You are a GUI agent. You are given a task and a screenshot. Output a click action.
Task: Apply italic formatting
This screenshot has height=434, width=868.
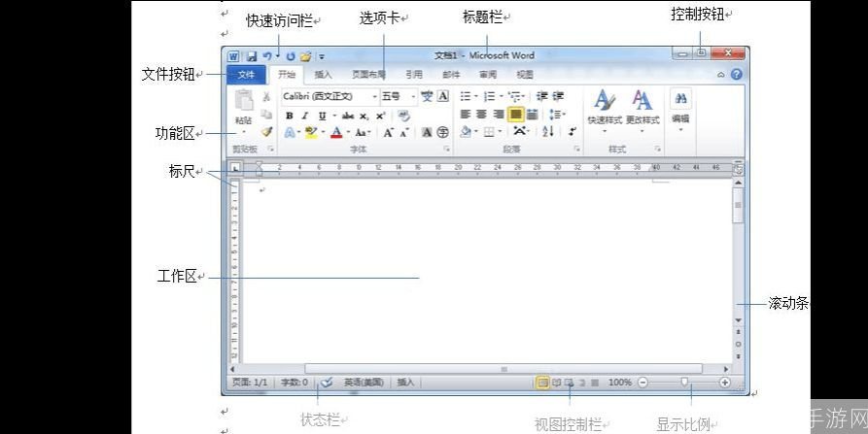305,117
